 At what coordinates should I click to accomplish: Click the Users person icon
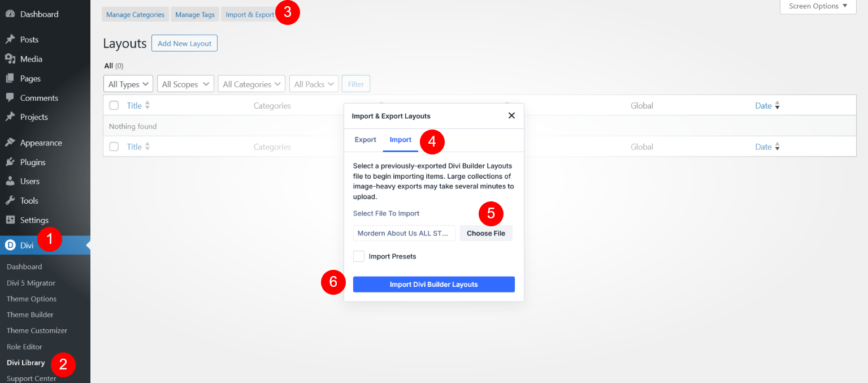tap(10, 181)
